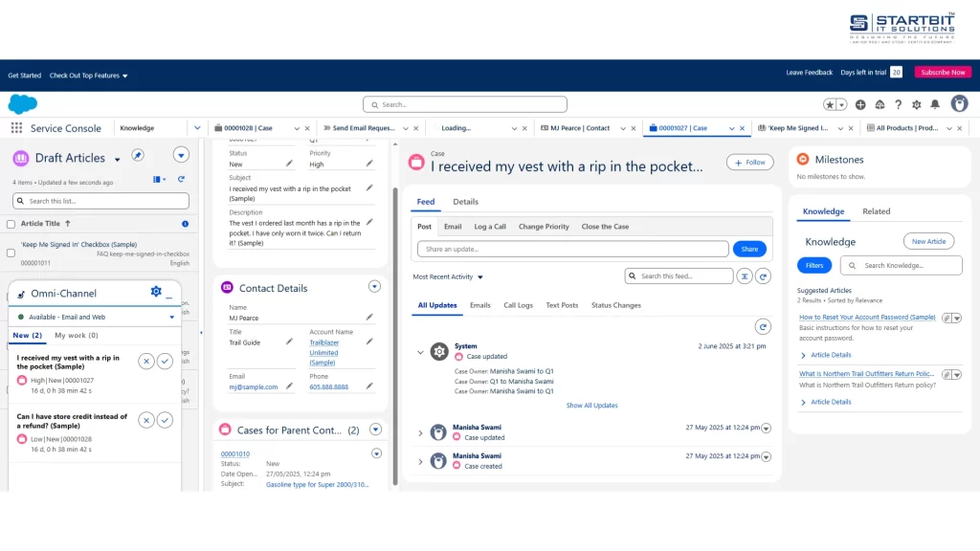The width and height of the screenshot is (980, 551).
Task: Open the Draft Articles actions dropdown
Action: point(181,155)
